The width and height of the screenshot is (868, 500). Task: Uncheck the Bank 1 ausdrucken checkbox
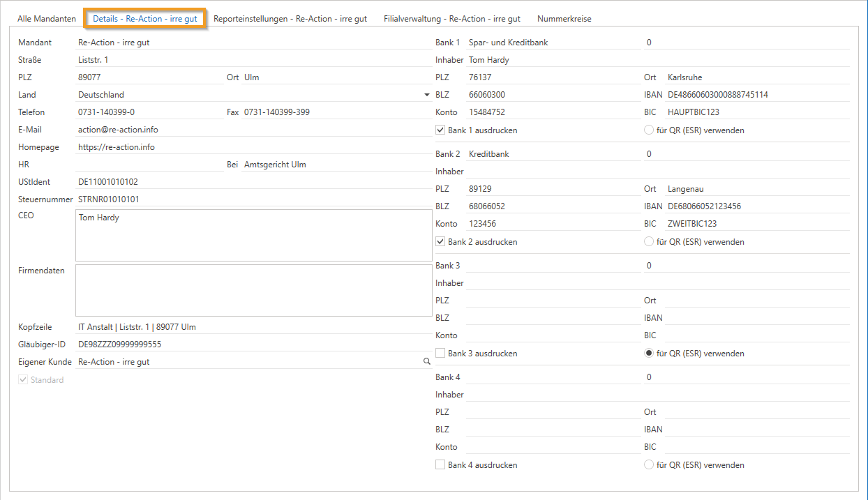click(440, 130)
